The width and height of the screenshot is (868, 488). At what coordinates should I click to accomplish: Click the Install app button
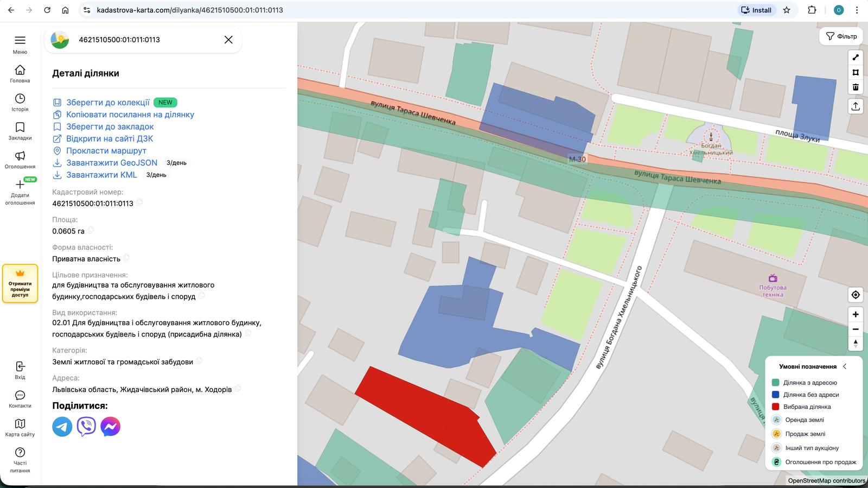[756, 10]
